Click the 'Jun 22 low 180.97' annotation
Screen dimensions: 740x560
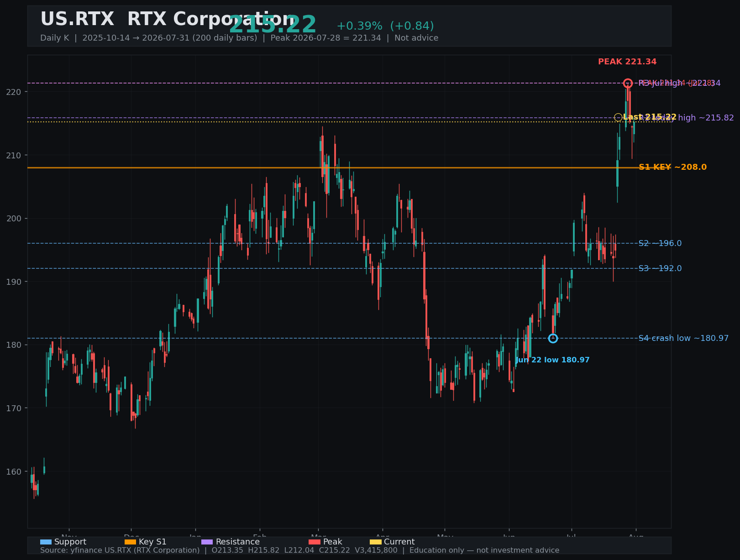pos(552,360)
